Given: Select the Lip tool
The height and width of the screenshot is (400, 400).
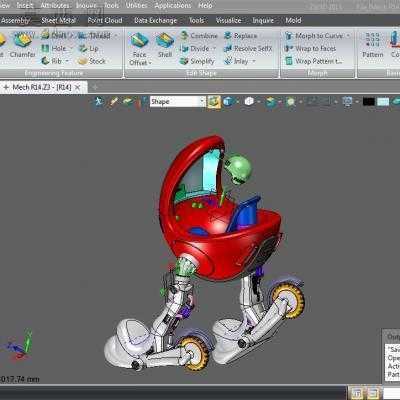Looking at the screenshot, I should 89,48.
